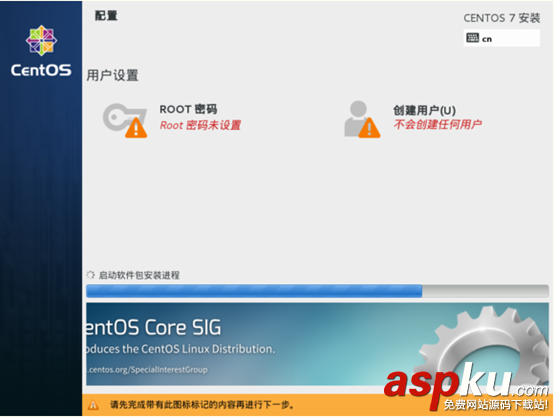Click the '不会创建任何用户' status text

(x=438, y=124)
